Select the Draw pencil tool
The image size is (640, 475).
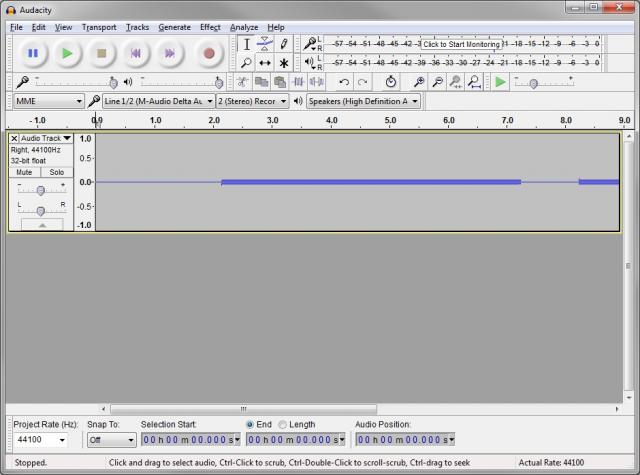click(284, 44)
